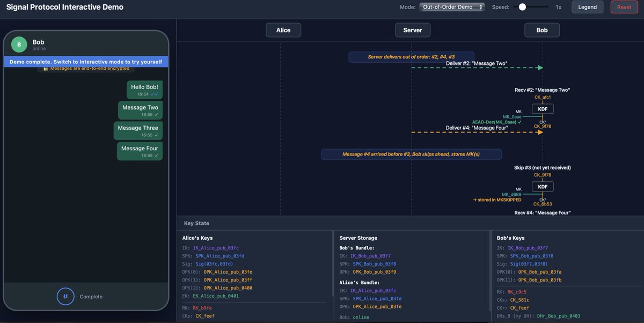The width and height of the screenshot is (644, 323).
Task: Click the Alice's Bundle heading
Action: (360, 282)
